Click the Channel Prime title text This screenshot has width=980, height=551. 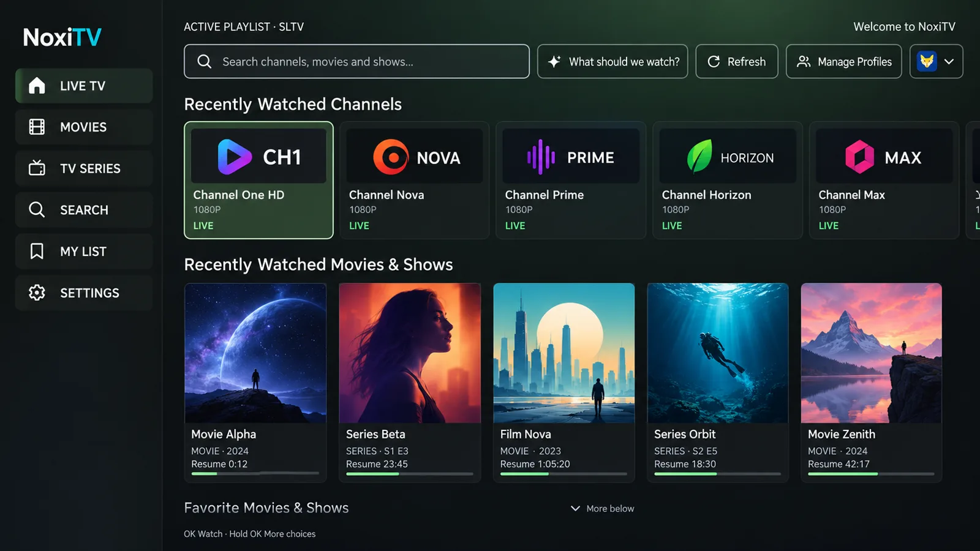pos(545,195)
